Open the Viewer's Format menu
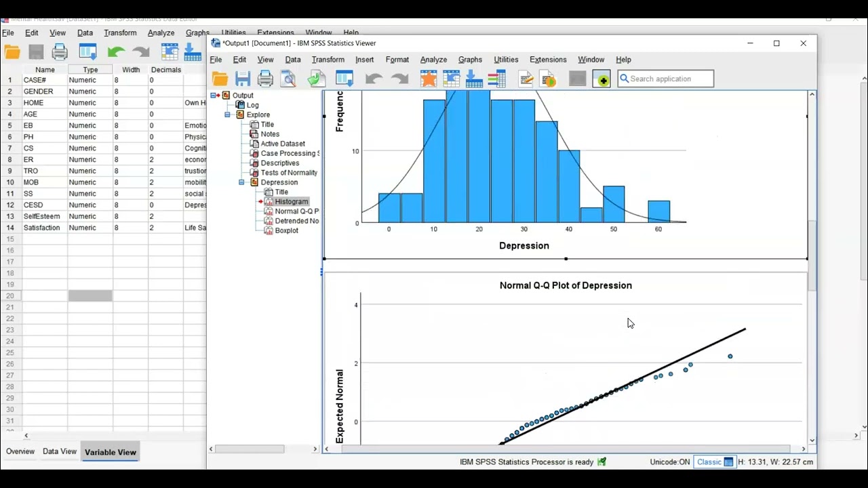Screen dimensions: 868x488 397,60
